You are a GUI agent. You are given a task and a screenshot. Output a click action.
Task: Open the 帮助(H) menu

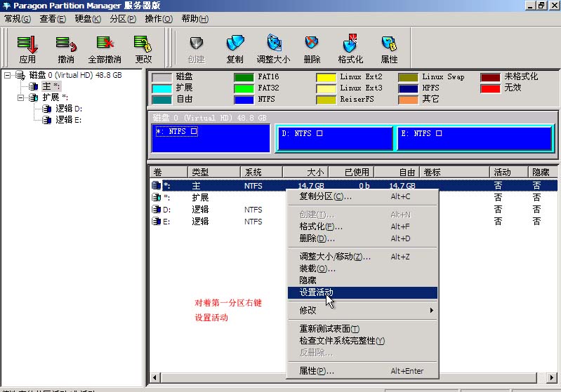click(194, 18)
